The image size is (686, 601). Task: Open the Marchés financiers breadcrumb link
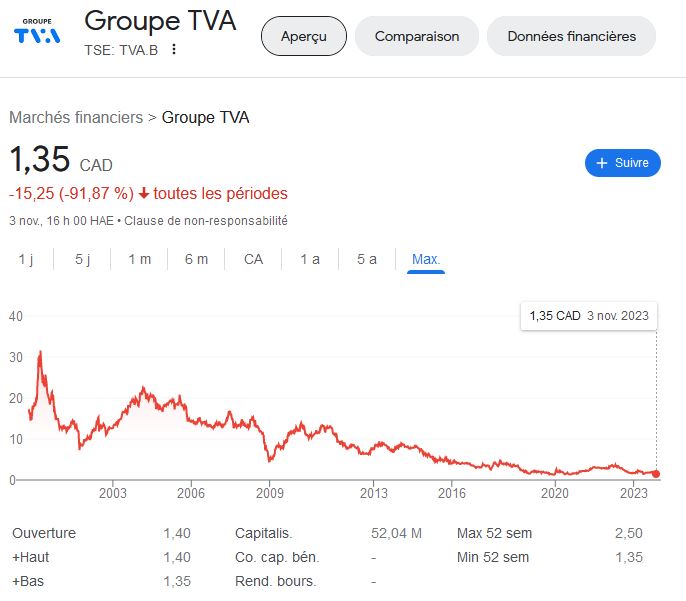[76, 117]
